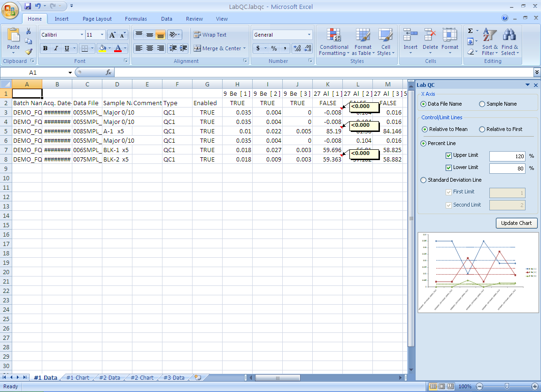Open the fill color dropdown arrow

[110, 48]
